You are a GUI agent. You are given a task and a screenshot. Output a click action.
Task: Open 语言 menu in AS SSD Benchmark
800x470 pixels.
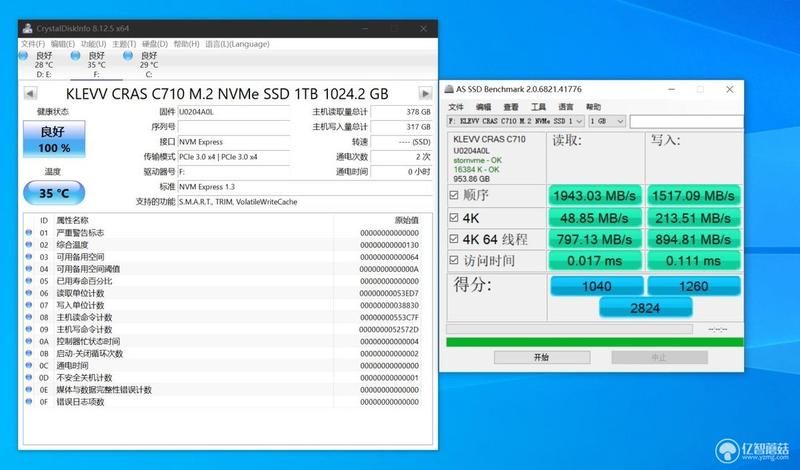[x=566, y=107]
